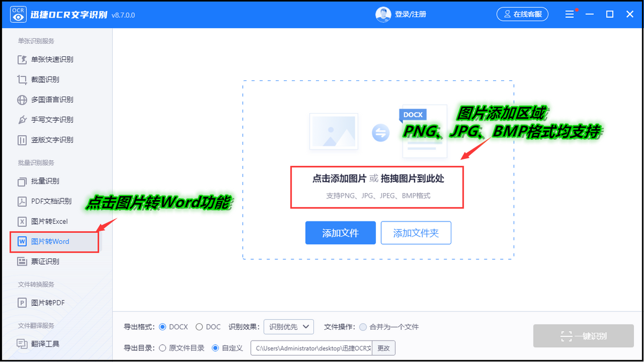Click the 单张识别服务 section header
The width and height of the screenshot is (644, 362).
[36, 41]
